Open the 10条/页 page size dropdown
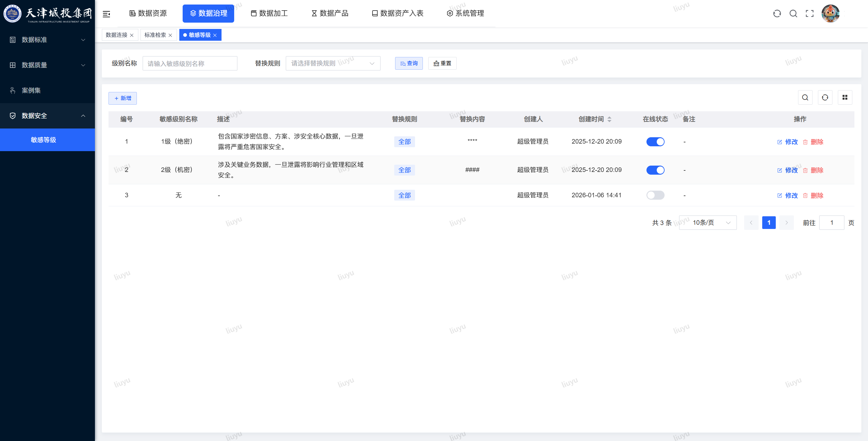Viewport: 868px width, 441px height. point(708,223)
